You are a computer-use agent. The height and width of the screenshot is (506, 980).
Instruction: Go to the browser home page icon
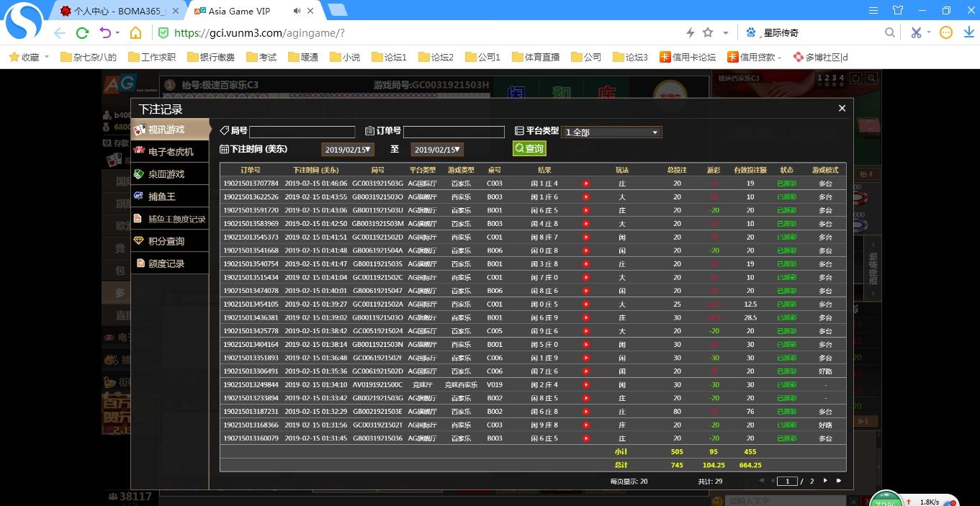(x=135, y=33)
